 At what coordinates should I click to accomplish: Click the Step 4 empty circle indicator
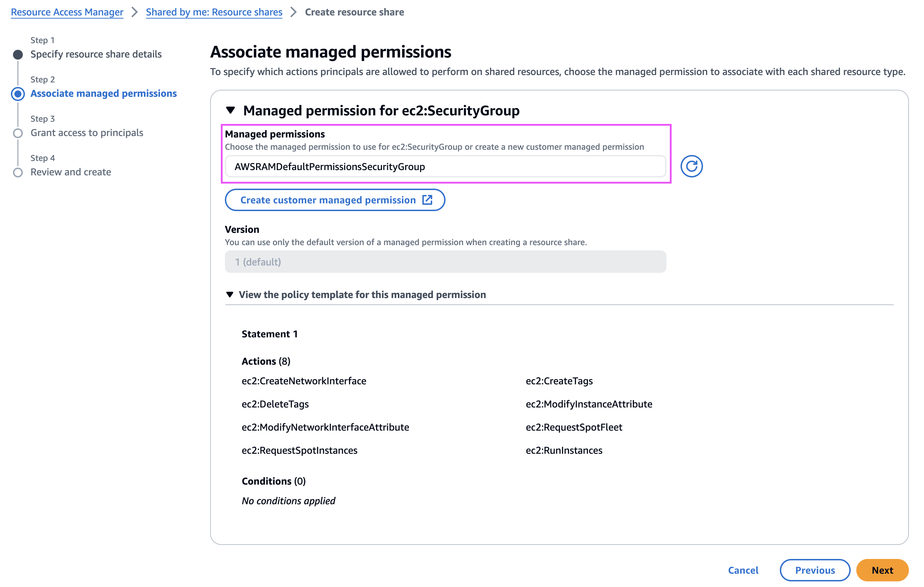pos(18,172)
